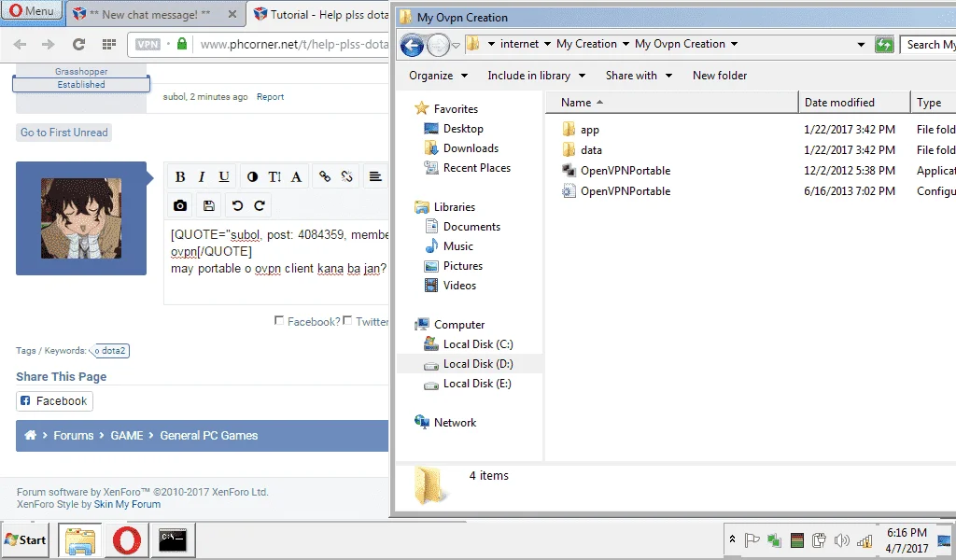Expand the Organize dropdown menu
This screenshot has height=560, width=956.
[439, 76]
